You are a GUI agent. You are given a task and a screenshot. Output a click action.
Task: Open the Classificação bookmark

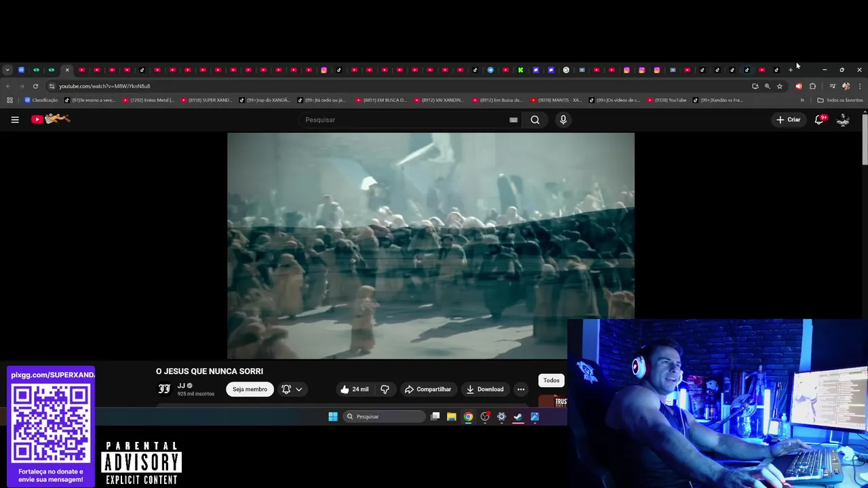click(41, 100)
